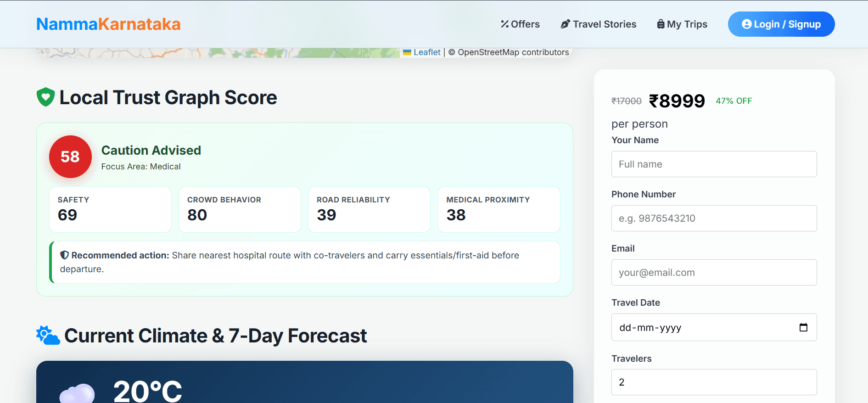Click the Email input field
This screenshot has height=403, width=868.
[x=714, y=272]
